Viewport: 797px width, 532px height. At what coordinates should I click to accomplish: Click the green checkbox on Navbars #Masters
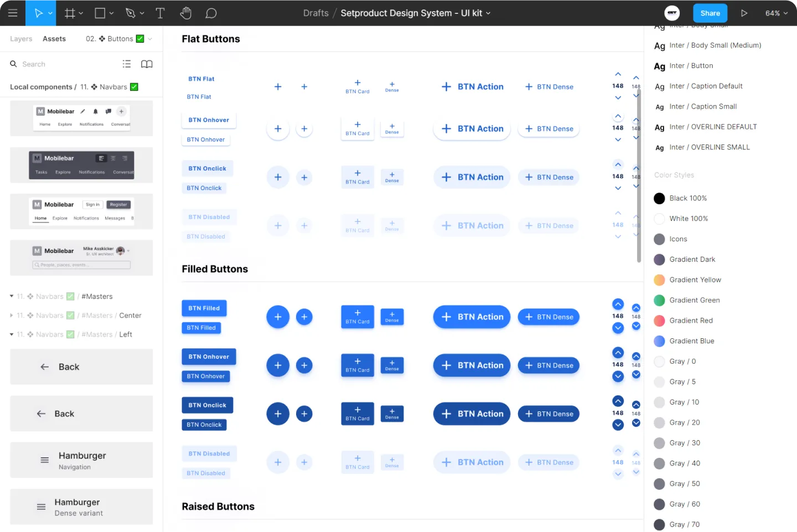coord(70,296)
